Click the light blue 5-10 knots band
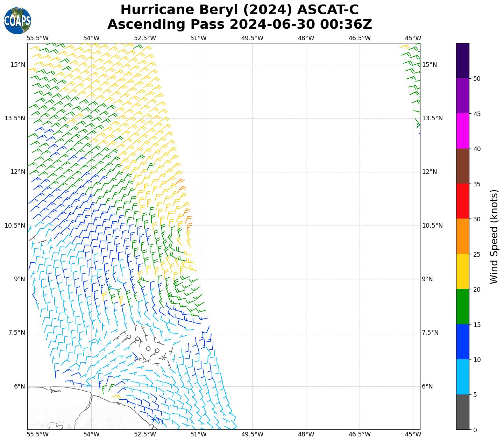The height and width of the screenshot is (442, 504). [462, 377]
